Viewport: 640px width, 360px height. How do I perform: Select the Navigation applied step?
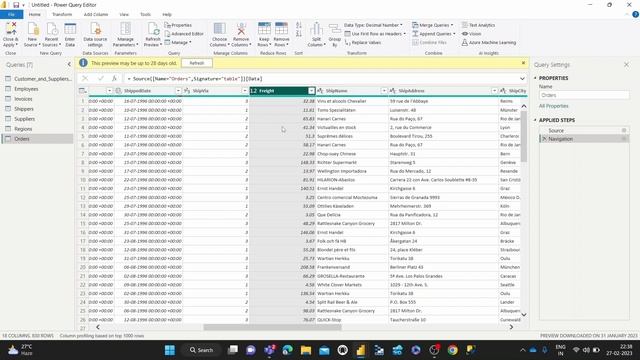point(584,139)
